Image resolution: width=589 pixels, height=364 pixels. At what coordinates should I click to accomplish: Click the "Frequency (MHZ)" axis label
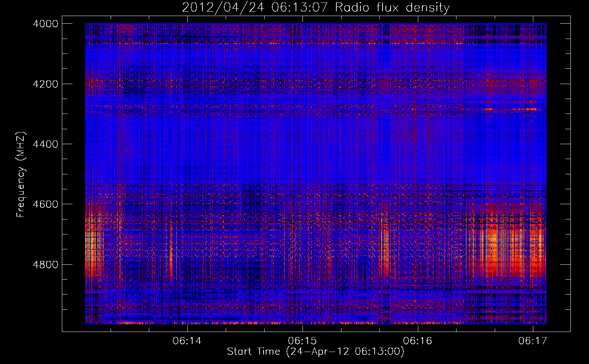pyautogui.click(x=21, y=174)
